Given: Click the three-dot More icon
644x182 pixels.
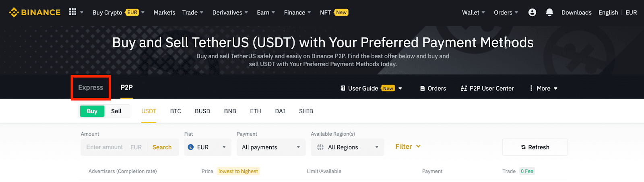Looking at the screenshot, I should (x=531, y=89).
